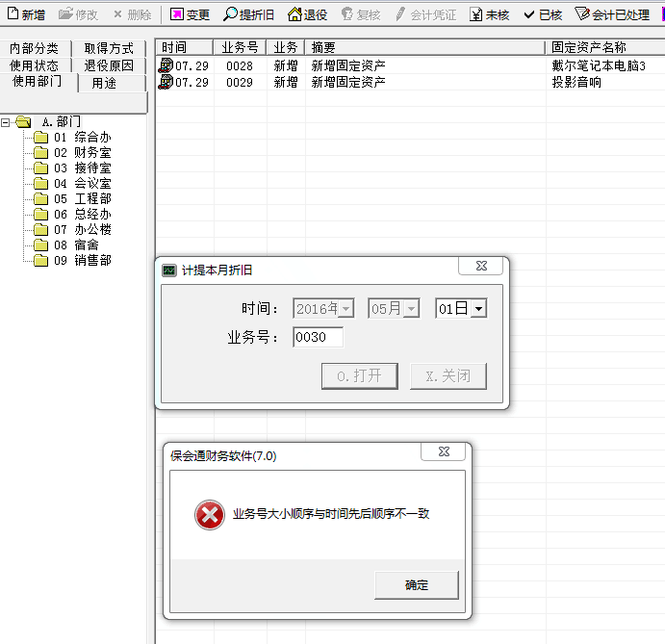Click the 提折旧 depreciation magnifier icon

pos(230,14)
